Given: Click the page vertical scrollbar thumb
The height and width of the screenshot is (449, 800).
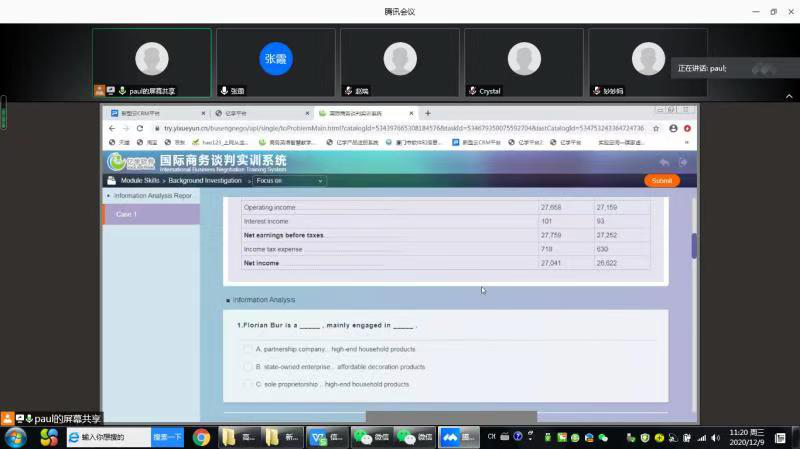Looking at the screenshot, I should tap(694, 246).
